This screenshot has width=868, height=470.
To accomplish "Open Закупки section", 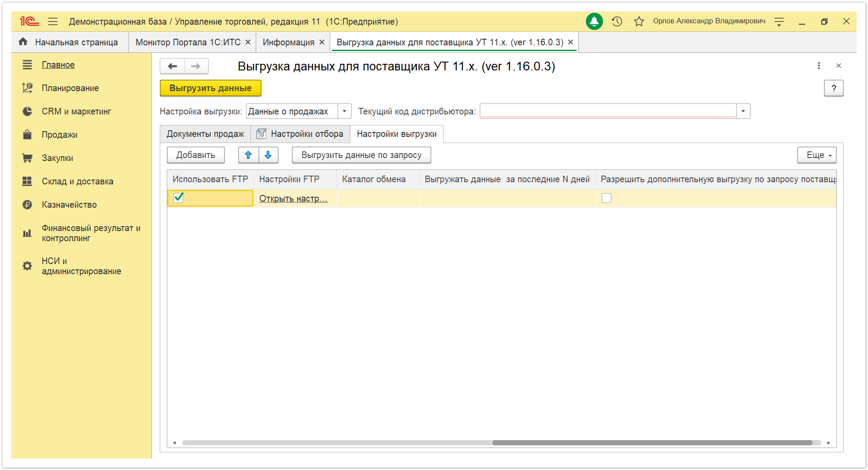I will tap(57, 158).
